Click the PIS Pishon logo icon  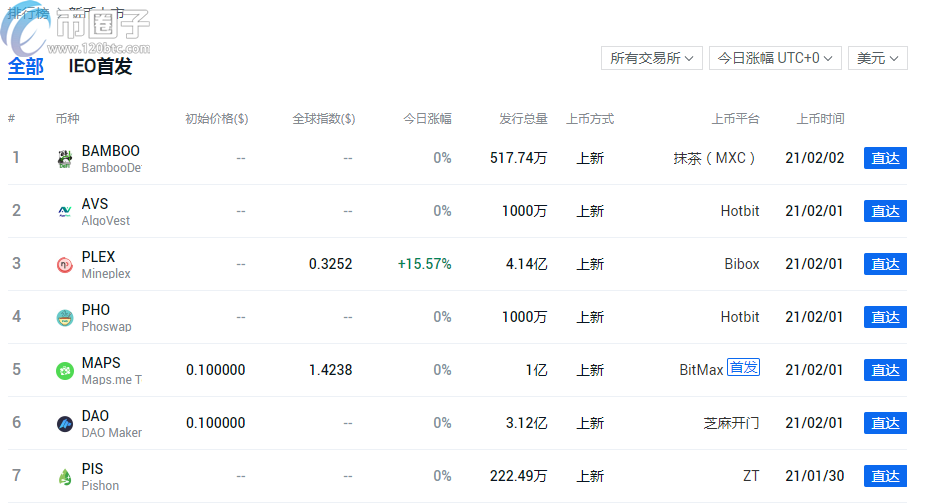click(x=65, y=476)
